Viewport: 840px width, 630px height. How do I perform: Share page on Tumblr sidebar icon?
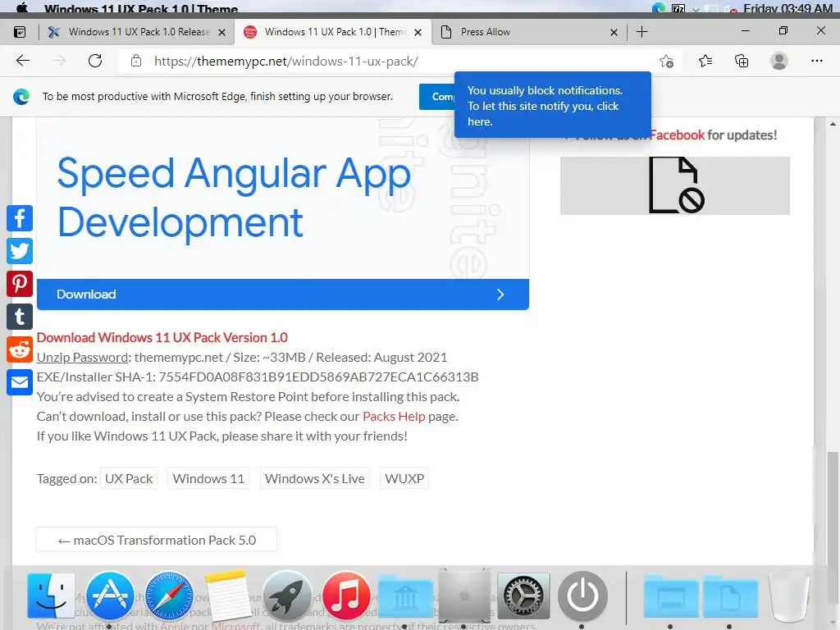pos(20,317)
